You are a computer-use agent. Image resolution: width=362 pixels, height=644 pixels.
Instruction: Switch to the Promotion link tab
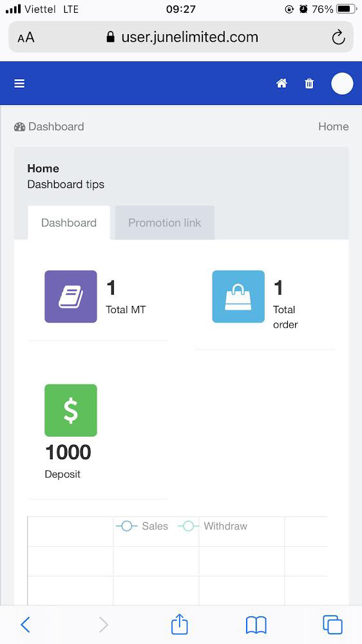pyautogui.click(x=165, y=223)
